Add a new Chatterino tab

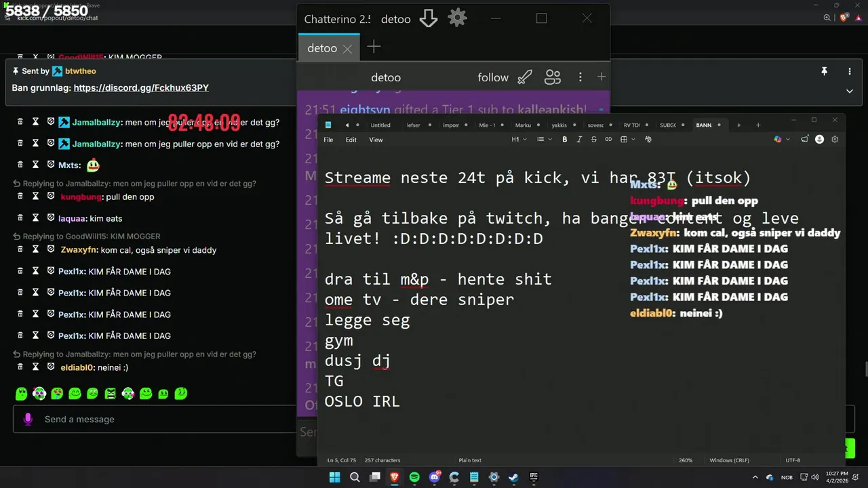coord(374,47)
